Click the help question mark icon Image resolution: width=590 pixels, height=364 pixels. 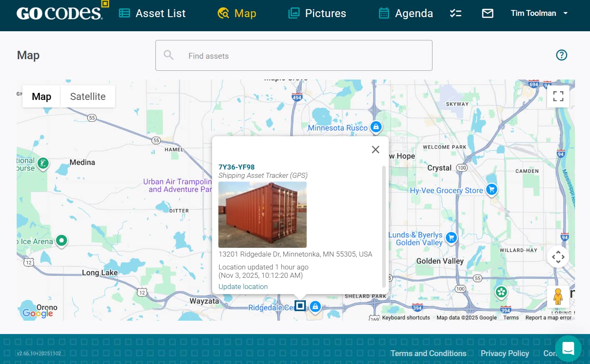561,55
